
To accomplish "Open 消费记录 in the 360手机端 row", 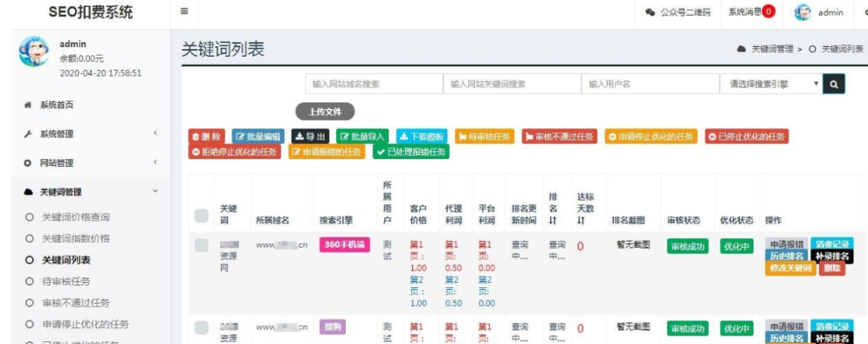I will 832,244.
